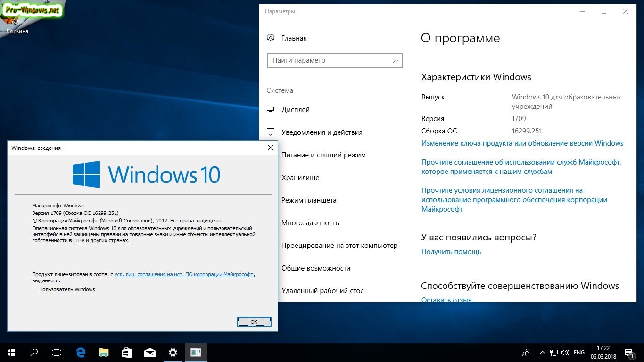This screenshot has height=362, width=644.
Task: Launch Microsoft Edge from the taskbar
Action: (x=81, y=352)
